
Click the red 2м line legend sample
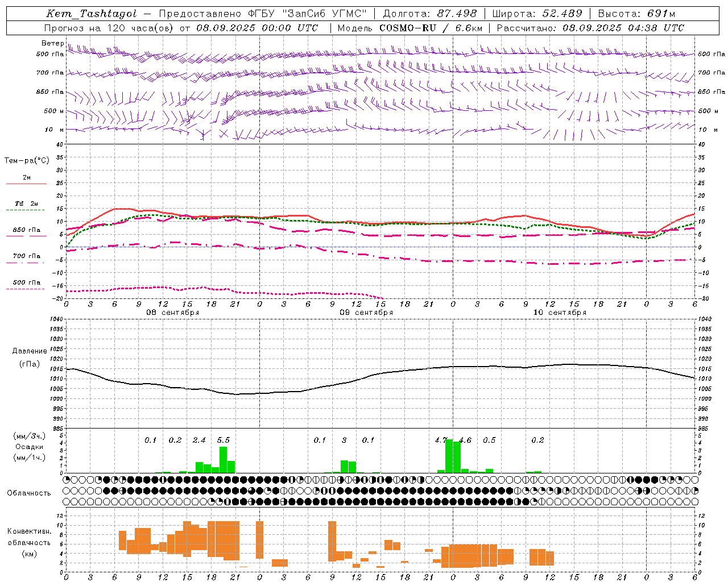coord(26,184)
